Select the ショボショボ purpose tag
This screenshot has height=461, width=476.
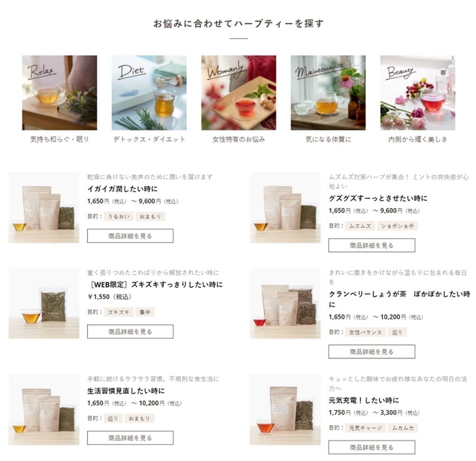click(x=397, y=226)
